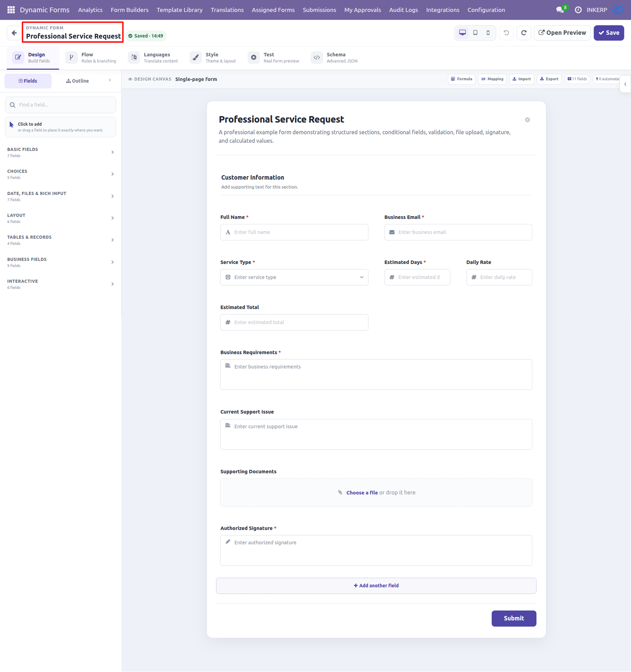Viewport: 631px width, 672px height.
Task: Switch to tablet preview mode
Action: tap(475, 33)
